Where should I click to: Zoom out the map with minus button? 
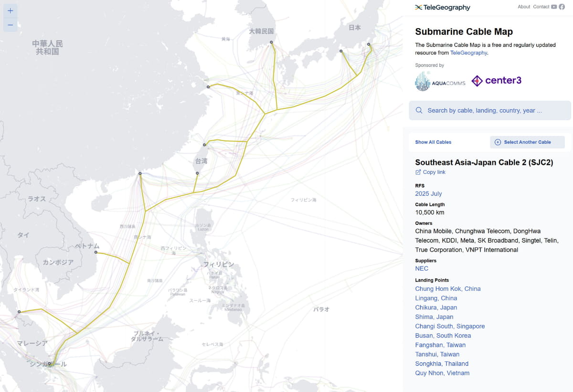tap(11, 25)
